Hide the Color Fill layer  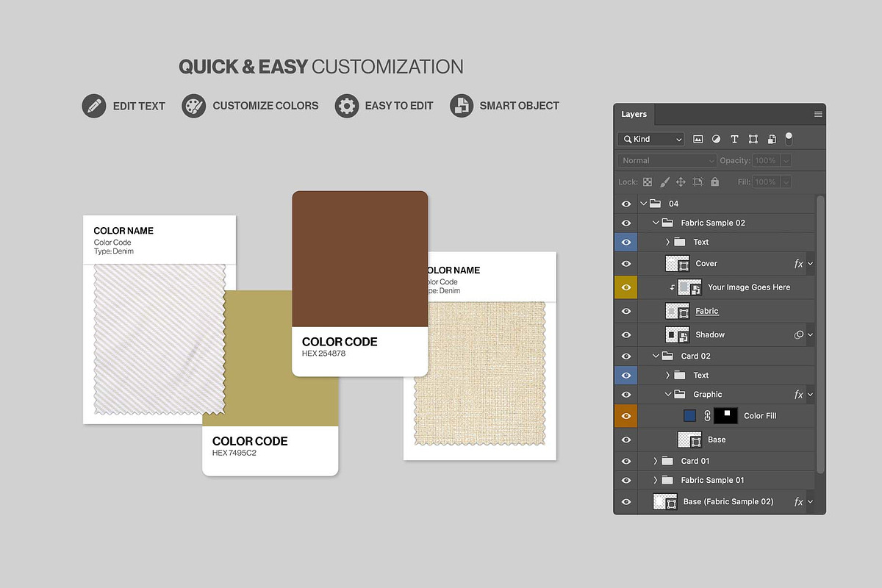click(x=626, y=416)
